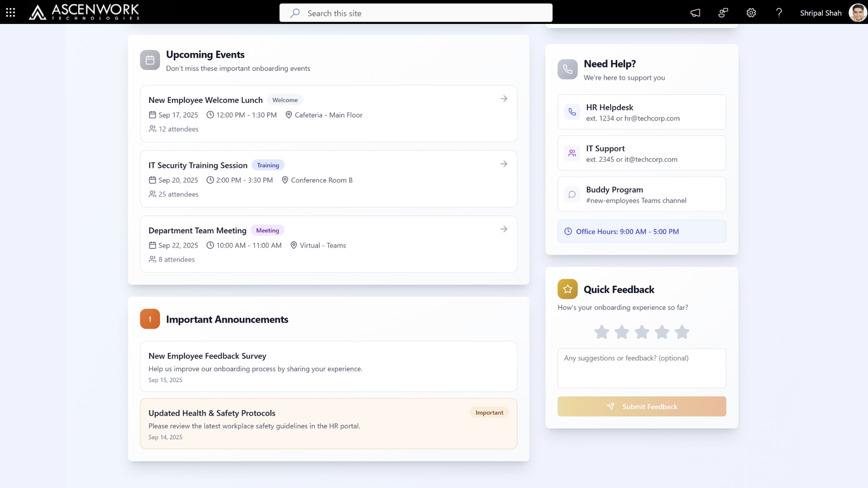Click the Buddy Program chat bubble icon
868x488 pixels.
click(572, 194)
